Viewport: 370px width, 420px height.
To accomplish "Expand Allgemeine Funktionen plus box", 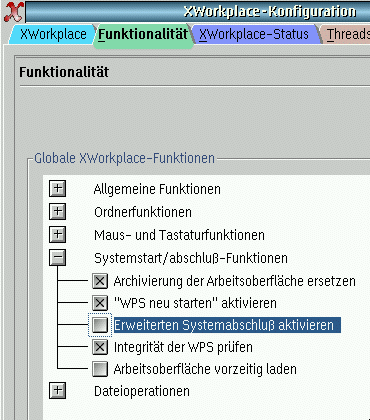I will click(58, 189).
